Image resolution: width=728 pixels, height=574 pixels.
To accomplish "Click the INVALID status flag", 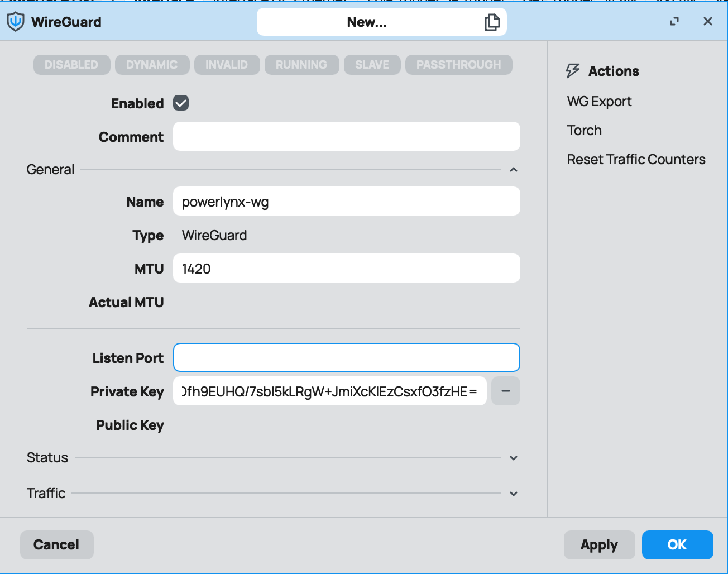I will coord(227,65).
